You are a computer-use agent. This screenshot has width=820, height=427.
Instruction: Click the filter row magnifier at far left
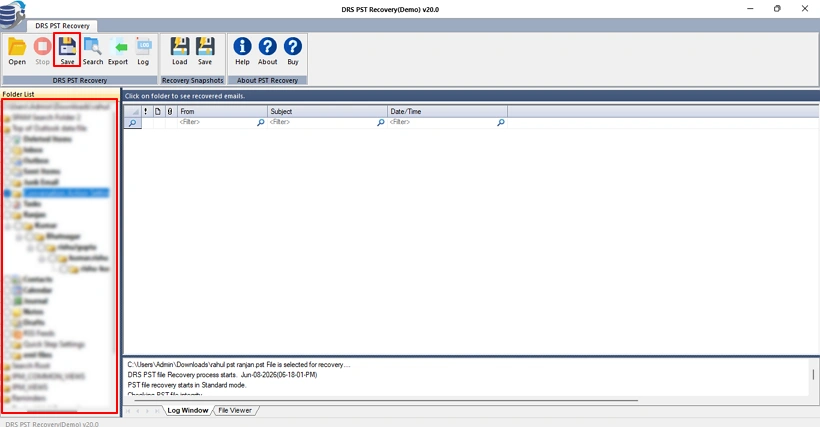click(132, 123)
